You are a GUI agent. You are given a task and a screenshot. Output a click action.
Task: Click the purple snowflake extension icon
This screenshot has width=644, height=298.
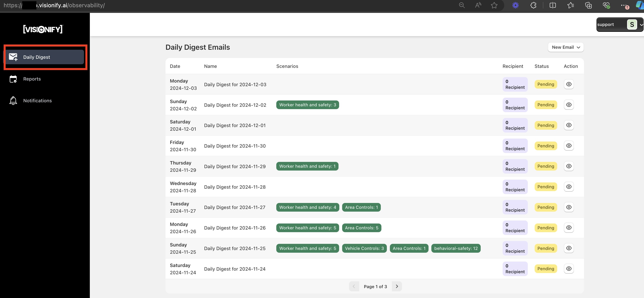click(x=516, y=5)
